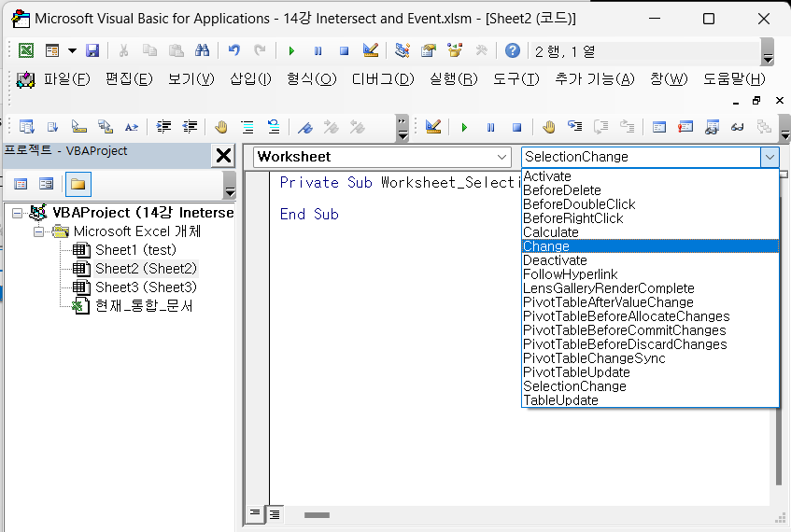The height and width of the screenshot is (532, 791).
Task: Open the 추가 기능(A) menu
Action: tap(594, 79)
